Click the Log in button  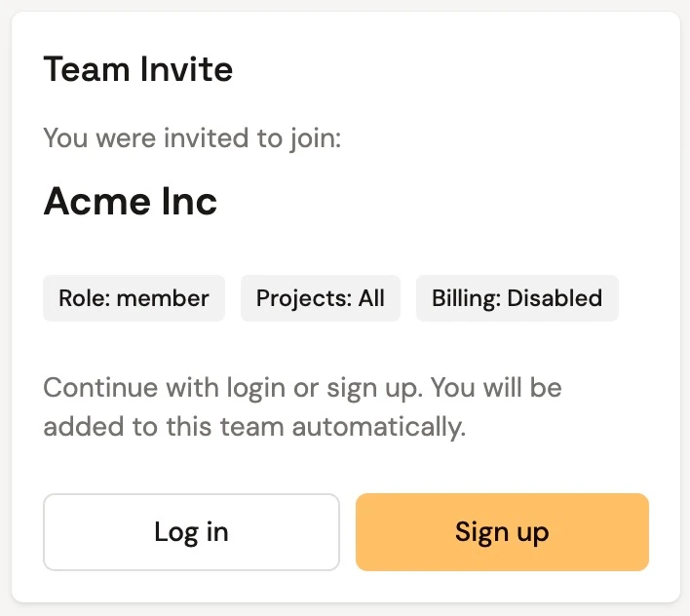tap(191, 532)
